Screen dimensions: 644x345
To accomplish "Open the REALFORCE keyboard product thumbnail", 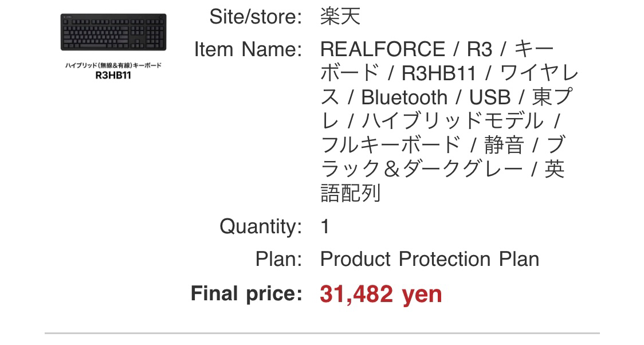I will pyautogui.click(x=113, y=33).
